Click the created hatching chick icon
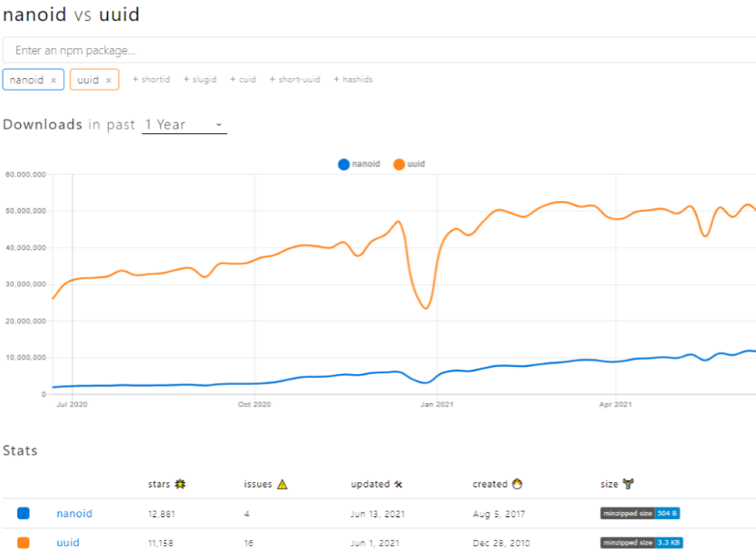 [517, 484]
